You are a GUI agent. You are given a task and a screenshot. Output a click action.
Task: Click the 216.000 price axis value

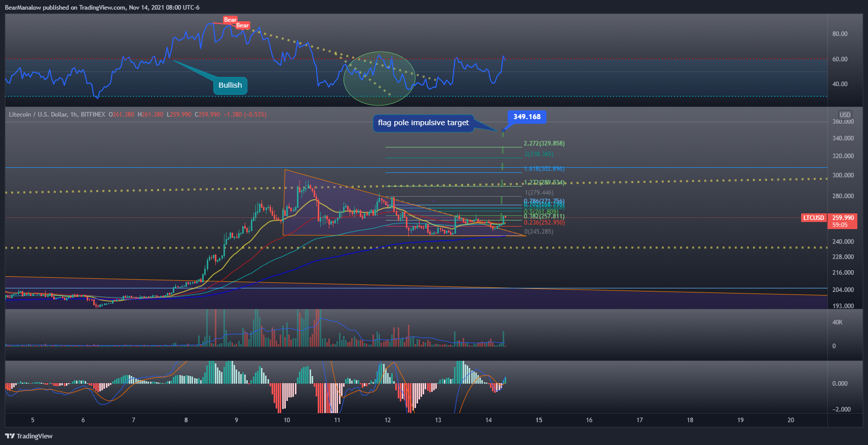click(x=843, y=273)
